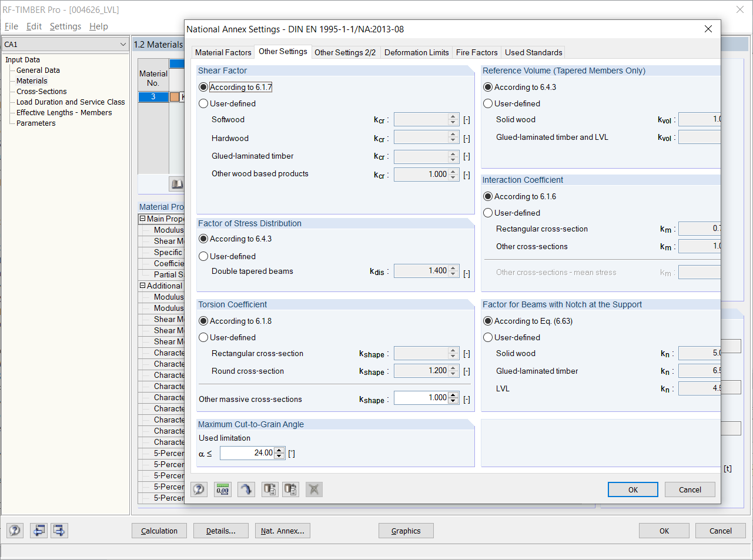This screenshot has height=560, width=753.
Task: Cancel the National Annex Settings dialog
Action: [690, 489]
